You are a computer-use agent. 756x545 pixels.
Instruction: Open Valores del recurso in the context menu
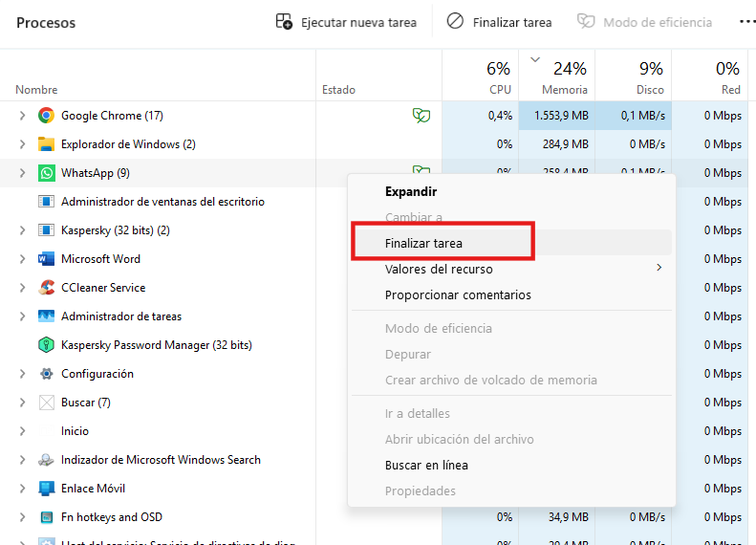511,269
